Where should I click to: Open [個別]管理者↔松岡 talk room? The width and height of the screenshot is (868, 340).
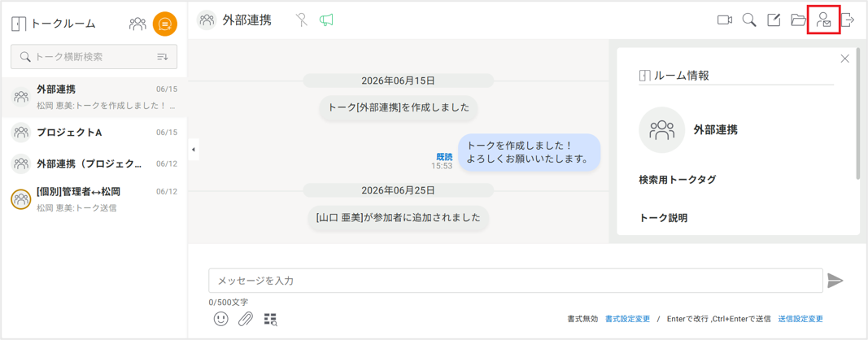[x=94, y=199]
